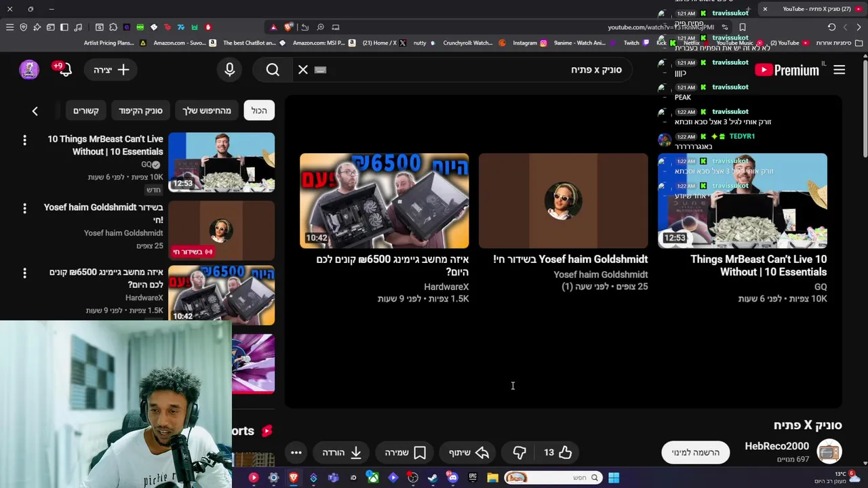Image resolution: width=868 pixels, height=488 pixels.
Task: Open the 'Amazon.com: MSI P...' bookmark
Action: [323, 43]
